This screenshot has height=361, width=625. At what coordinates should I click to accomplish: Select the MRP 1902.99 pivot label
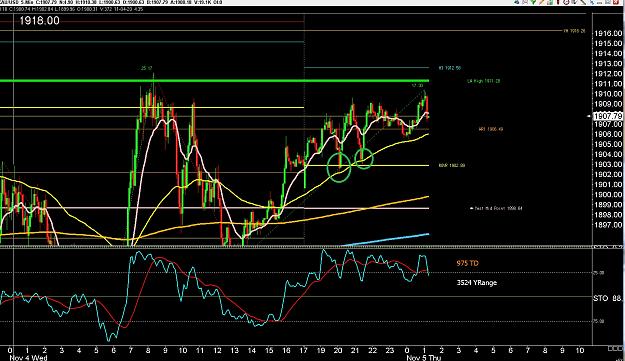(452, 165)
